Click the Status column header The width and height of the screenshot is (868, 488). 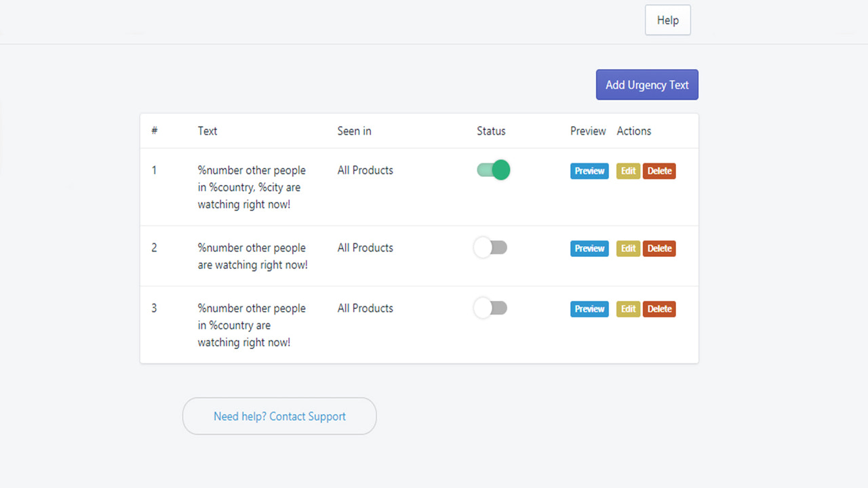491,131
